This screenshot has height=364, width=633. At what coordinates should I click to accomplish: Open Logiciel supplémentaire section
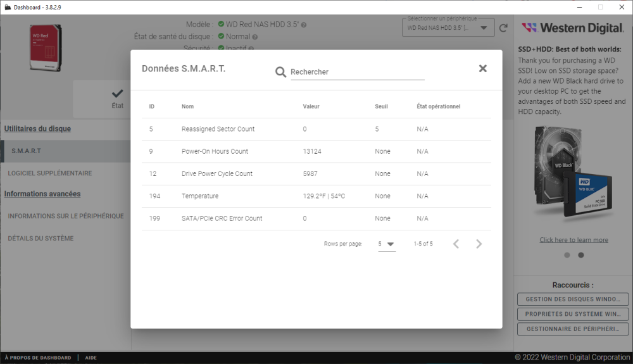(x=49, y=173)
